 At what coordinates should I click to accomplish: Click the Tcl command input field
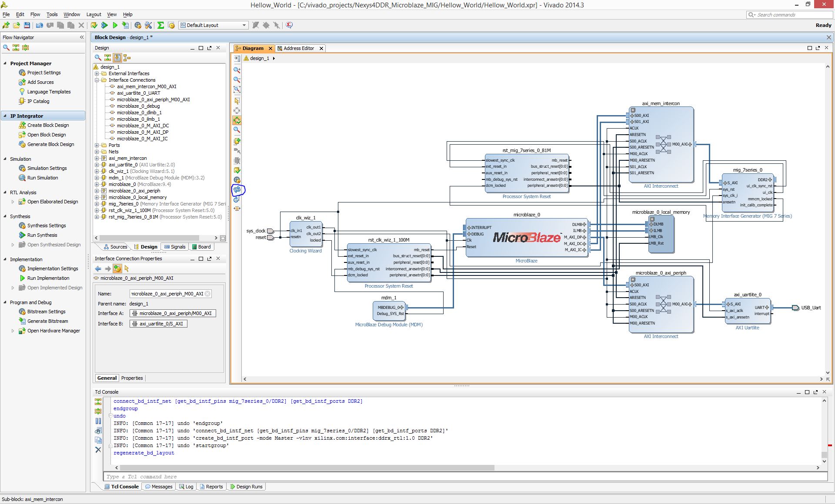click(465, 477)
